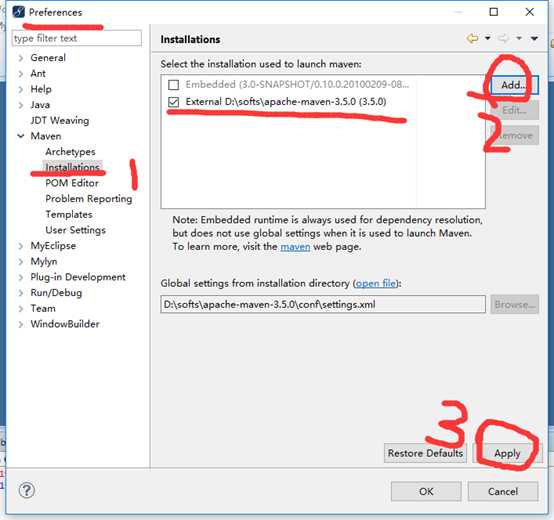This screenshot has width=554, height=520.
Task: Close the Preferences dialog
Action: click(529, 12)
